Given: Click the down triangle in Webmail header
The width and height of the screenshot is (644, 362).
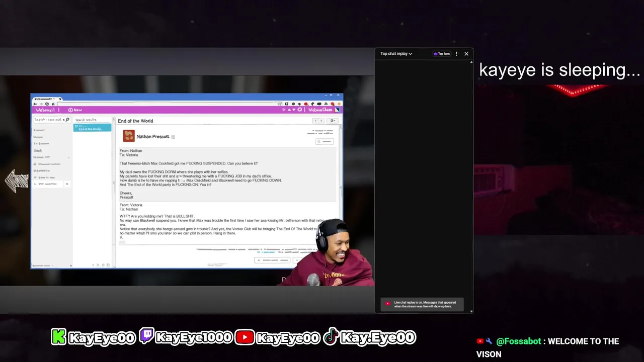Looking at the screenshot, I should (294, 110).
